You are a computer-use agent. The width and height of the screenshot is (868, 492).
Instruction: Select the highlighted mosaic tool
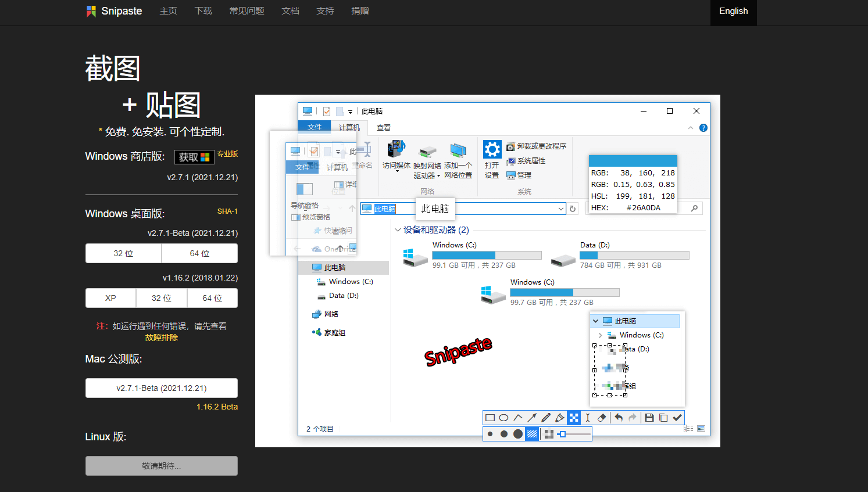(574, 418)
